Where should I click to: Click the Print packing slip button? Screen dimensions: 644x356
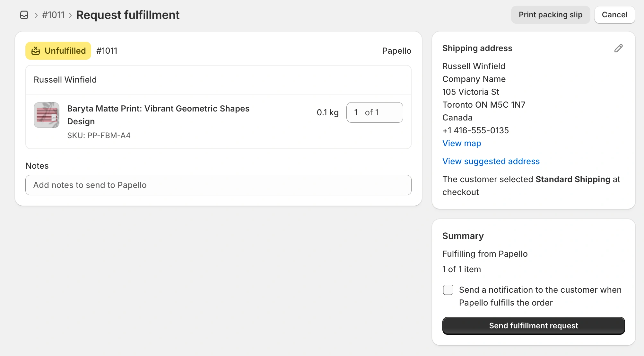[550, 14]
